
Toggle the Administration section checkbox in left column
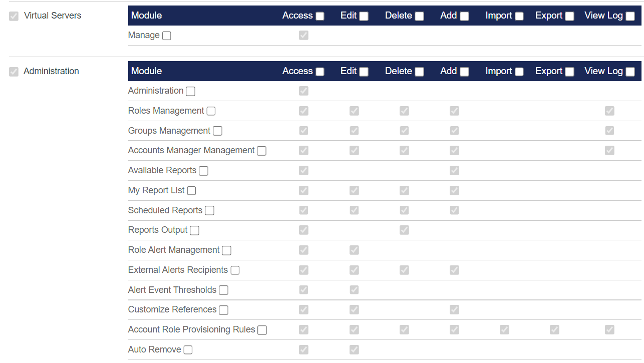coord(14,72)
